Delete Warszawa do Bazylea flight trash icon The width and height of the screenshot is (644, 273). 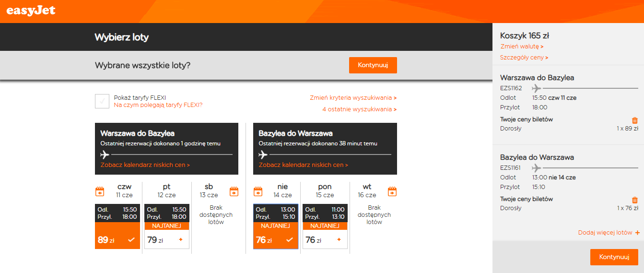635,120
